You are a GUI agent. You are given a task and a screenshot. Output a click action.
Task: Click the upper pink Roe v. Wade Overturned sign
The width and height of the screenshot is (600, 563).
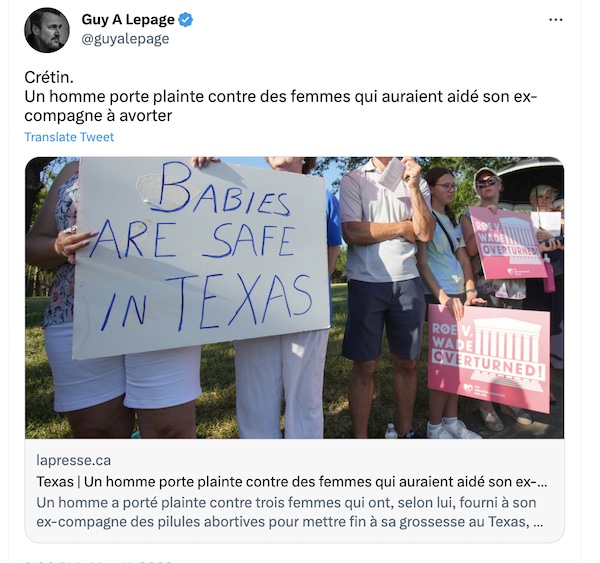(508, 243)
